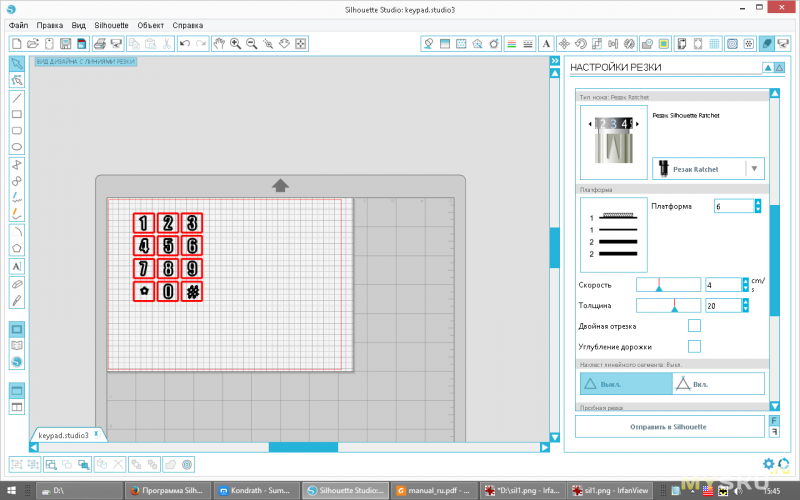The image size is (800, 500).
Task: Select the Ellipse drawing tool
Action: (17, 147)
